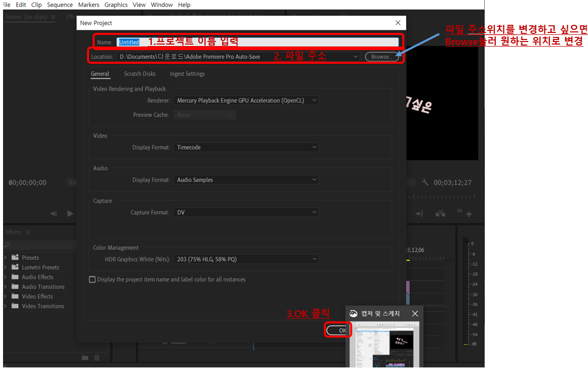
Task: Open the Window menu
Action: [x=161, y=5]
